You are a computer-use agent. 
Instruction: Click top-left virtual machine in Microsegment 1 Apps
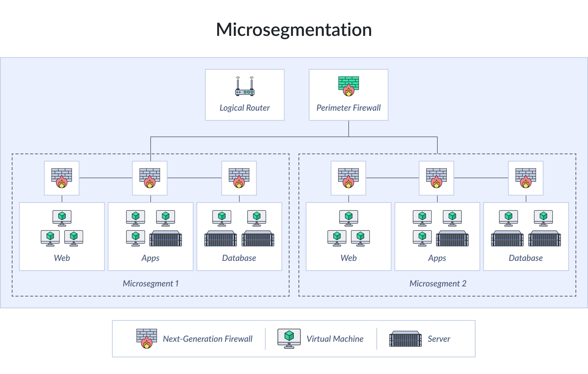tap(135, 218)
